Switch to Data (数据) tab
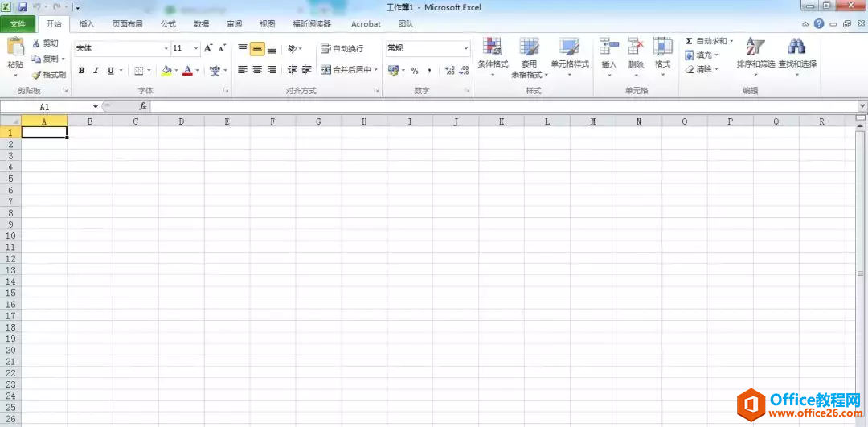Screen dimensions: 868x427 (x=202, y=24)
